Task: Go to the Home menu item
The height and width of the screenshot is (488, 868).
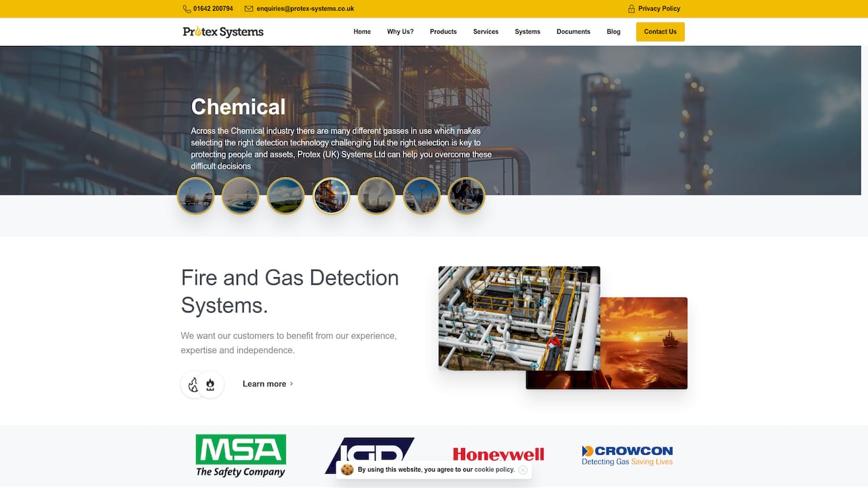Action: pos(362,32)
